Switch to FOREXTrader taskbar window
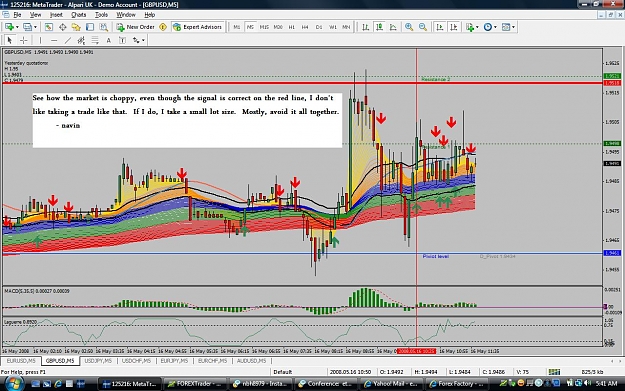The height and width of the screenshot is (391, 625). tap(195, 384)
